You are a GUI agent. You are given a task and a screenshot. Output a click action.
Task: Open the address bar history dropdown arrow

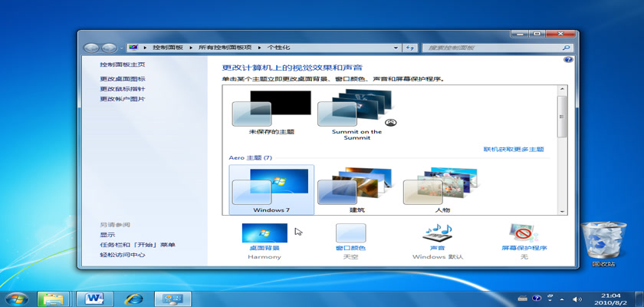(397, 48)
